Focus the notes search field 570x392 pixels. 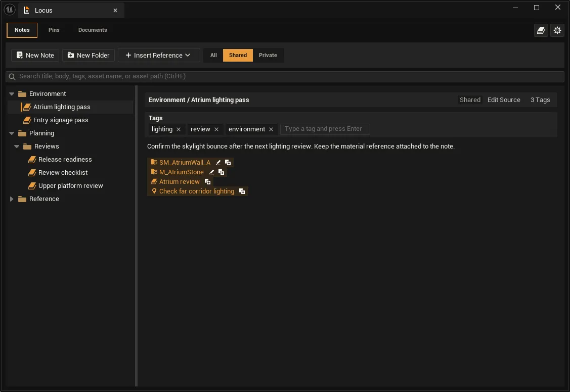[x=285, y=77]
